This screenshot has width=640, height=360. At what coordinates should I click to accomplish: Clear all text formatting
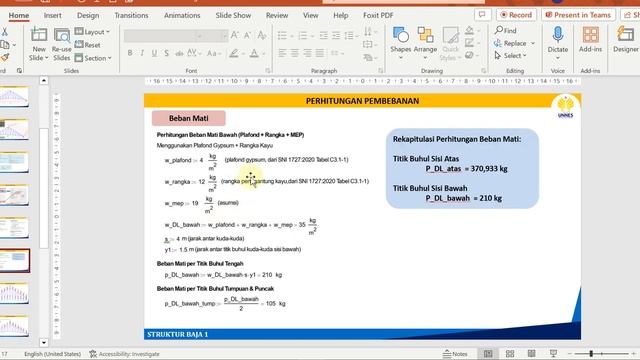tap(262, 36)
